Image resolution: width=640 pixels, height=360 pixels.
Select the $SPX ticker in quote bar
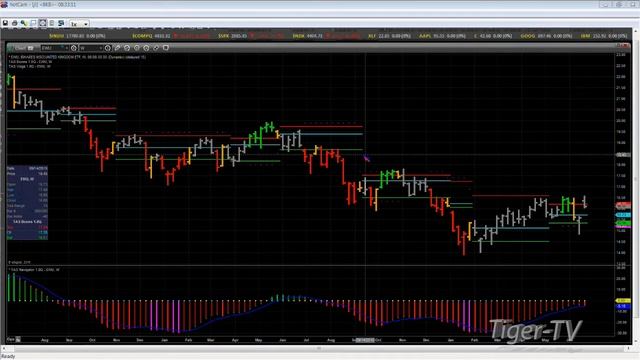[224, 36]
